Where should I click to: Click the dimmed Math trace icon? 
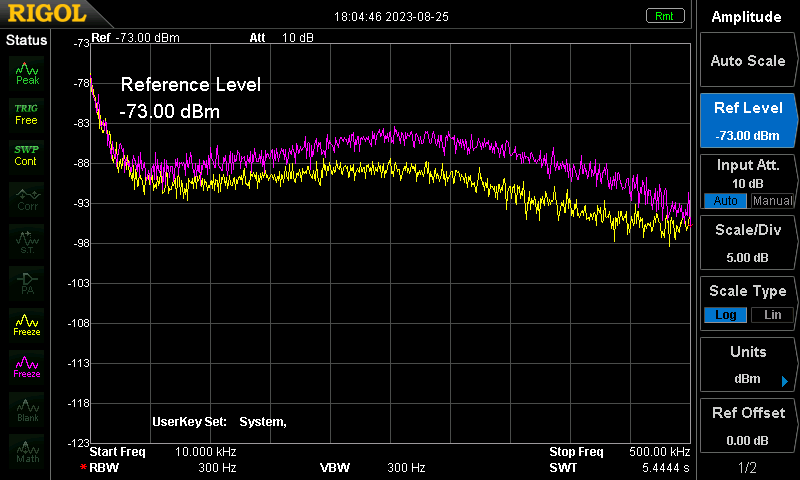(27, 450)
